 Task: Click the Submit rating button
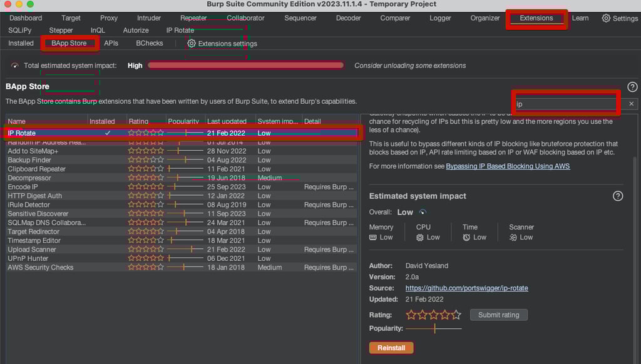499,315
